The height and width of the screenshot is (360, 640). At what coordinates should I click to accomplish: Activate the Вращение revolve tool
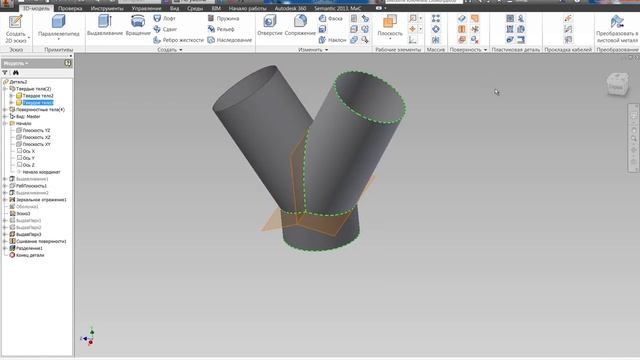138,25
